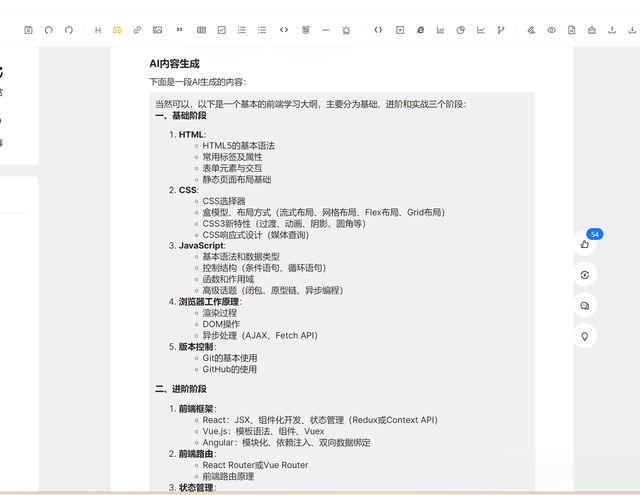Insert a bar chart
Viewport: 640px width, 495px height.
(440, 30)
